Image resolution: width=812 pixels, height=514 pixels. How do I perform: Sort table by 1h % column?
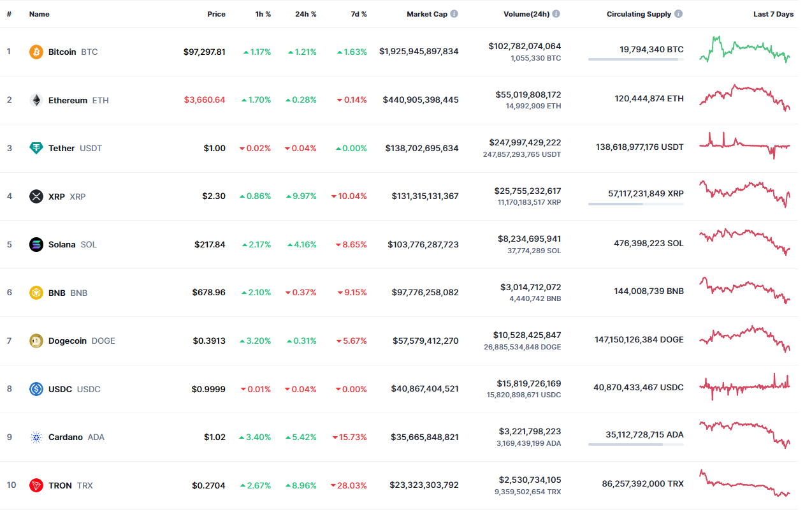263,14
